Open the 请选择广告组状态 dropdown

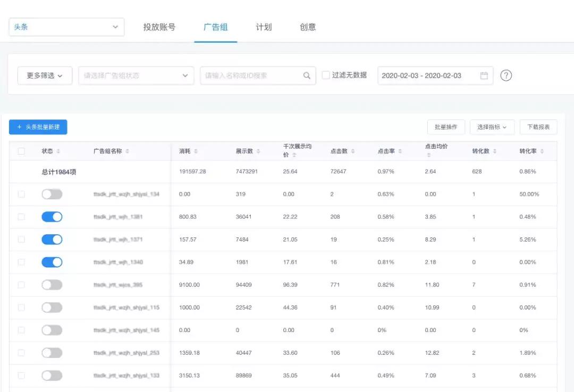(136, 75)
